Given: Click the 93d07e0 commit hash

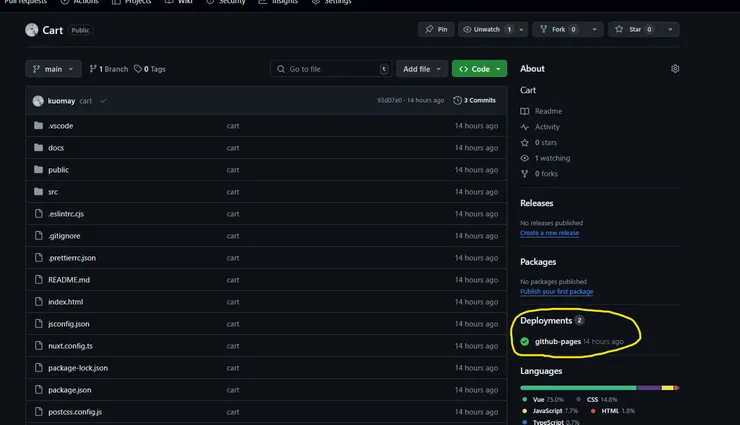Looking at the screenshot, I should (x=389, y=100).
